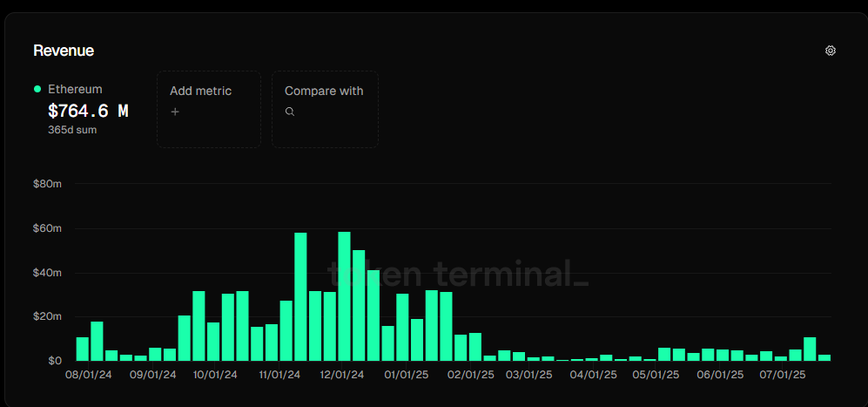
Task: Click the 03/01/25 x-axis date
Action: [x=529, y=375]
